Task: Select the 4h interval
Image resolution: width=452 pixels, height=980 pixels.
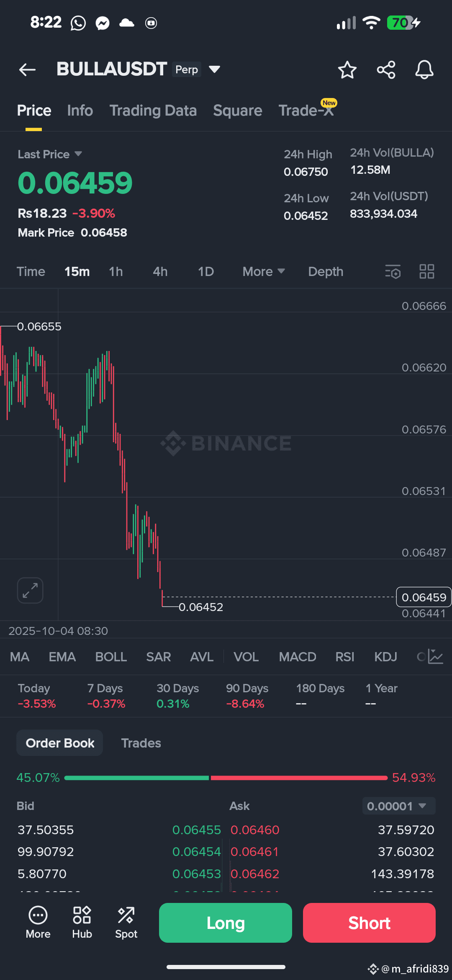Action: pyautogui.click(x=160, y=271)
